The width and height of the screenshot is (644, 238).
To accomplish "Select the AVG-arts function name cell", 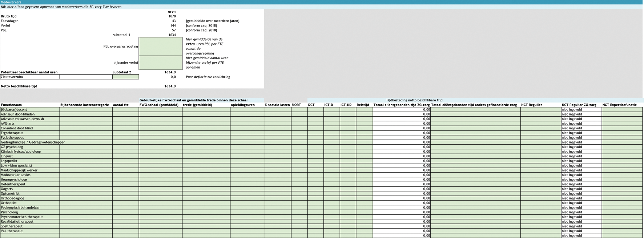I will click(x=30, y=124).
